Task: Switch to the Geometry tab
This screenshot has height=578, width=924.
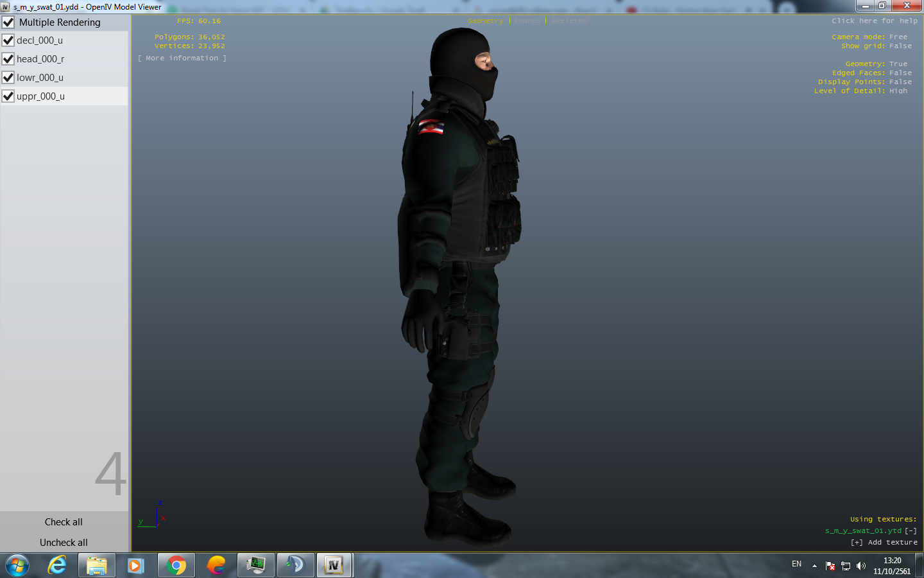Action: pos(486,21)
